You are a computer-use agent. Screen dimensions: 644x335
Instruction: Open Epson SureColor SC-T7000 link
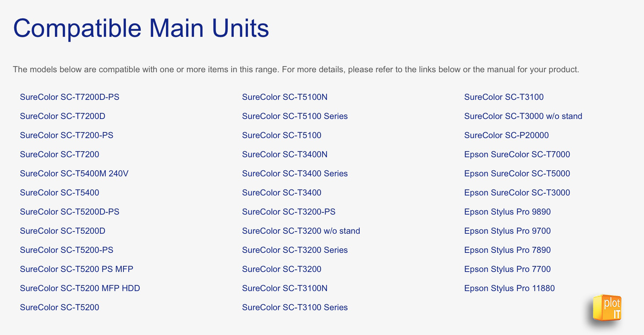click(517, 154)
